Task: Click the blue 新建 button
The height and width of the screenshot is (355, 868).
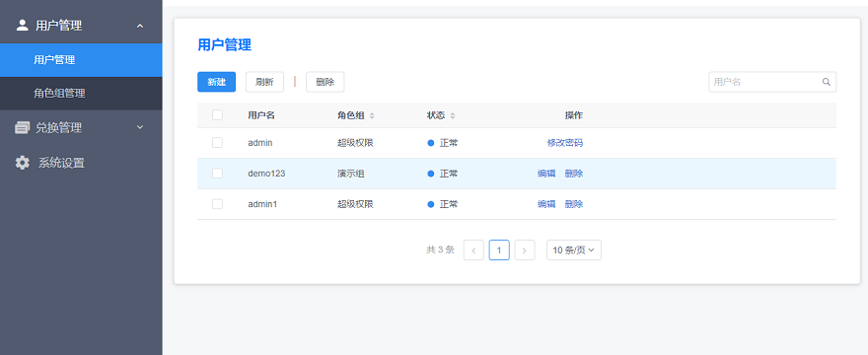Action: 216,82
